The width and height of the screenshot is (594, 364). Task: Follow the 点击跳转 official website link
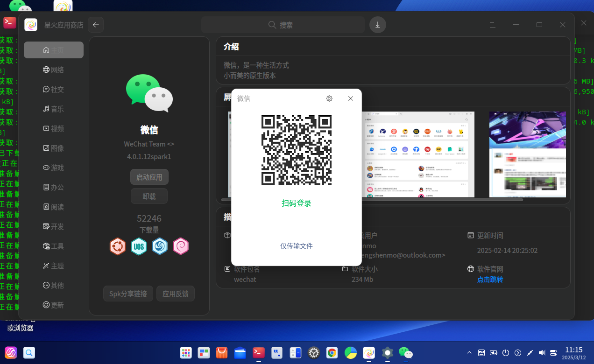point(490,280)
